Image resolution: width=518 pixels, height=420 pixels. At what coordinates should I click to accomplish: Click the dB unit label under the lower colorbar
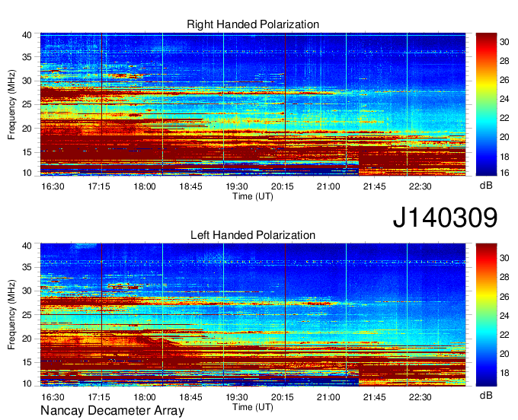[486, 395]
